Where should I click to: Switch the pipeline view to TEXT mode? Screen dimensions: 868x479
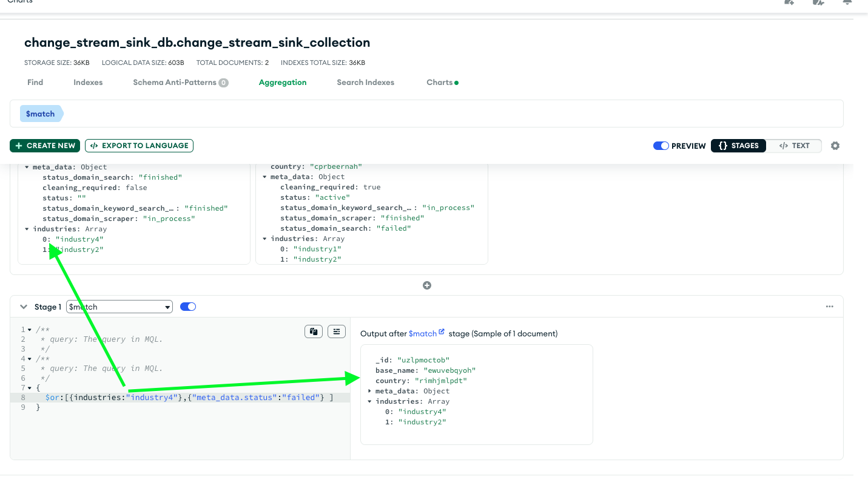tap(794, 146)
